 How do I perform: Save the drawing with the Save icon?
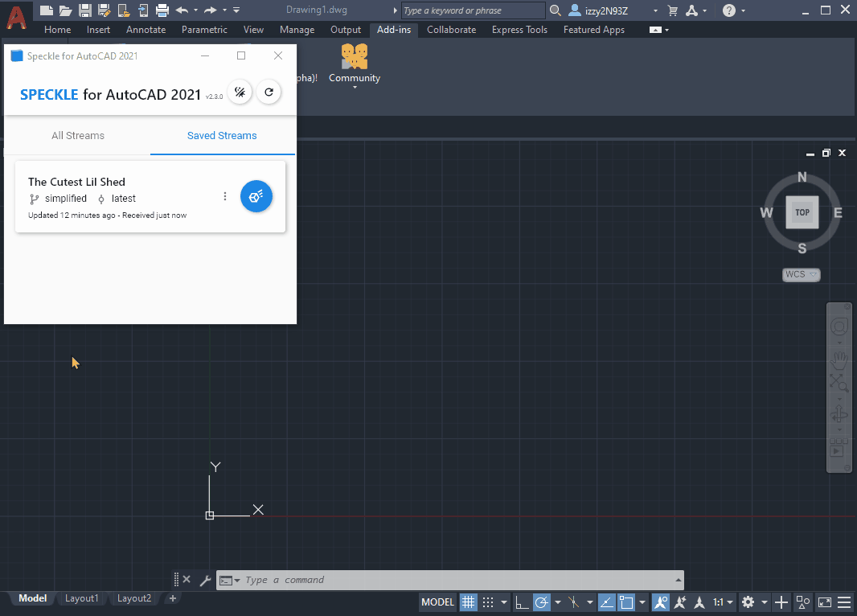point(84,10)
